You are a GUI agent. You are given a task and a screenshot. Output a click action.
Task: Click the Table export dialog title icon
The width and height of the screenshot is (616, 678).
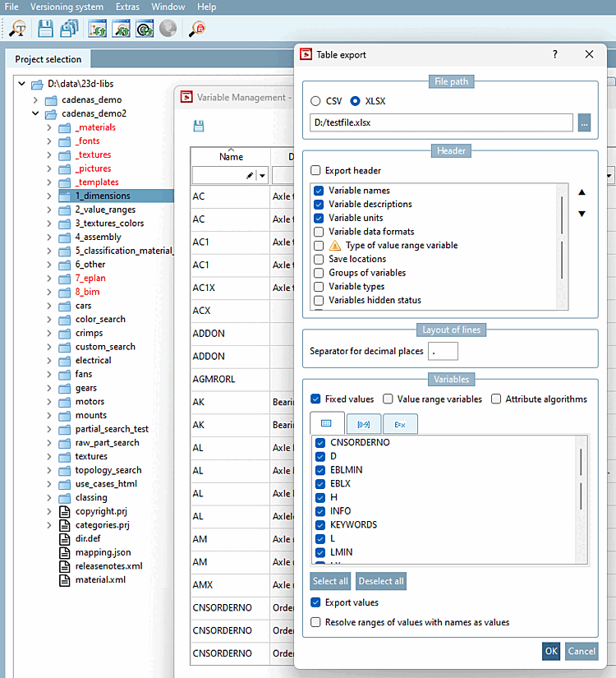pos(306,54)
